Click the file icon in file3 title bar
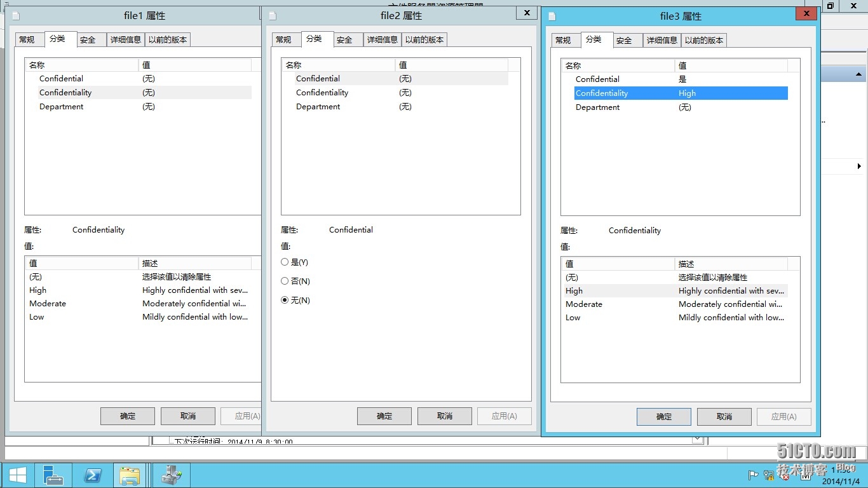 click(x=552, y=17)
